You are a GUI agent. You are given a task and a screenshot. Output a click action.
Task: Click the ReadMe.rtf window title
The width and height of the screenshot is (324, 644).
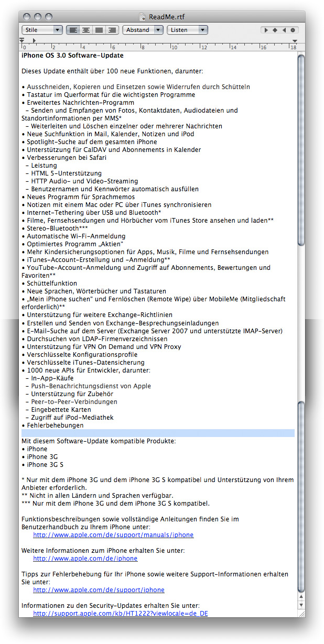click(167, 17)
